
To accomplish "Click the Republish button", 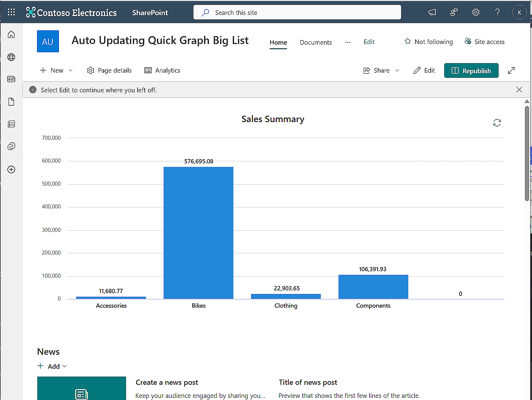I will (471, 70).
